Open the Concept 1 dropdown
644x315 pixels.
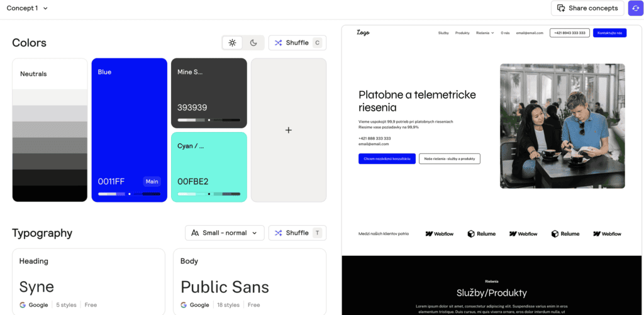[27, 8]
